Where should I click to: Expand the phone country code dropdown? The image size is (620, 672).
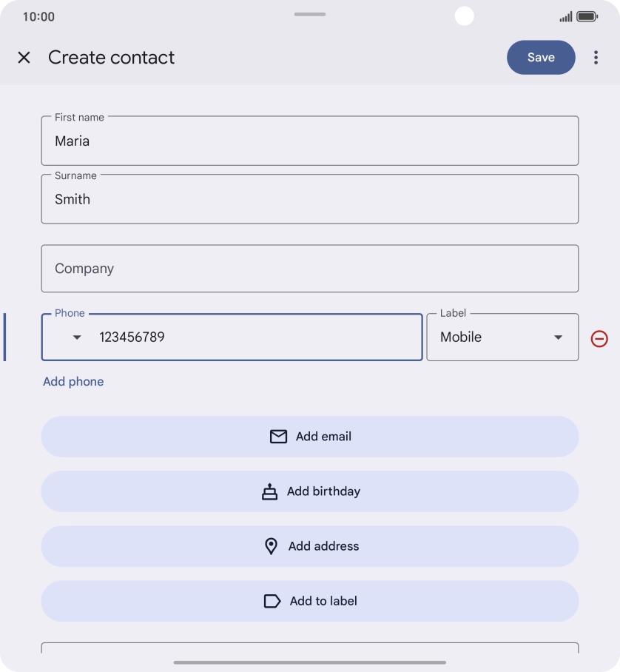77,337
